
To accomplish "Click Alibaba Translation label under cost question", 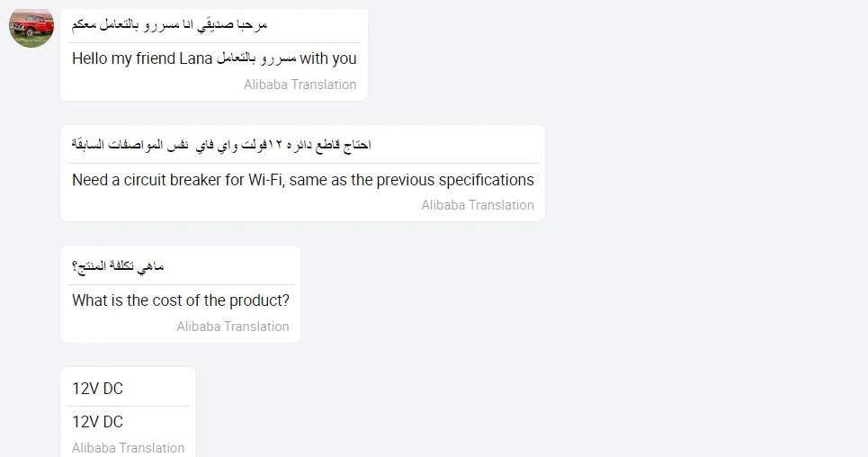I will coord(233,327).
